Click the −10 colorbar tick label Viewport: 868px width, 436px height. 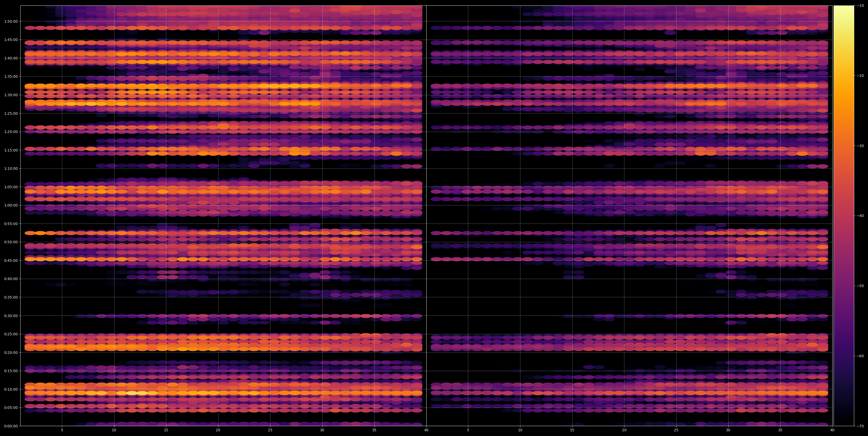(x=860, y=5)
